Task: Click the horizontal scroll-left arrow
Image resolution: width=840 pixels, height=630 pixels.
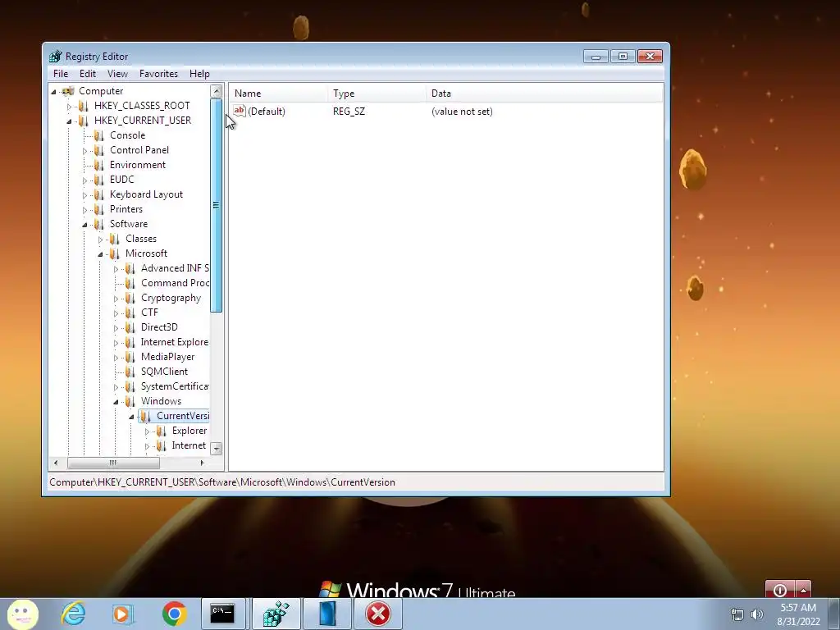Action: [56, 463]
